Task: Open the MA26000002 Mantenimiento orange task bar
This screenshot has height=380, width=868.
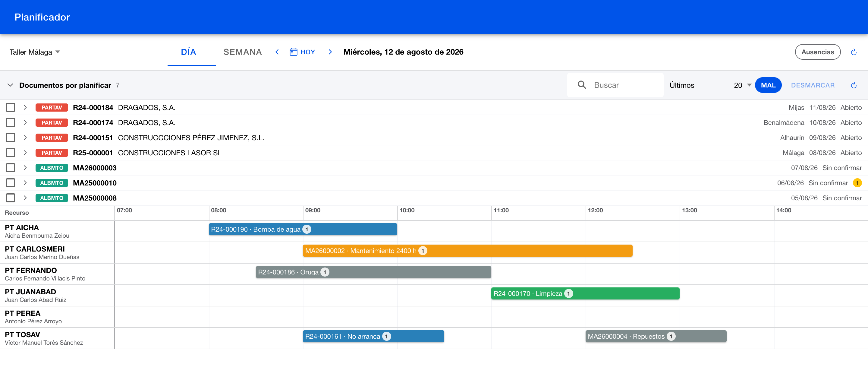Action: point(468,251)
